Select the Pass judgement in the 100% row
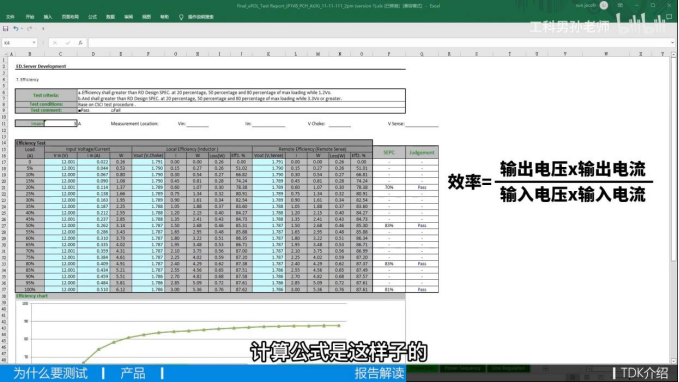The image size is (679, 382). pos(422,289)
